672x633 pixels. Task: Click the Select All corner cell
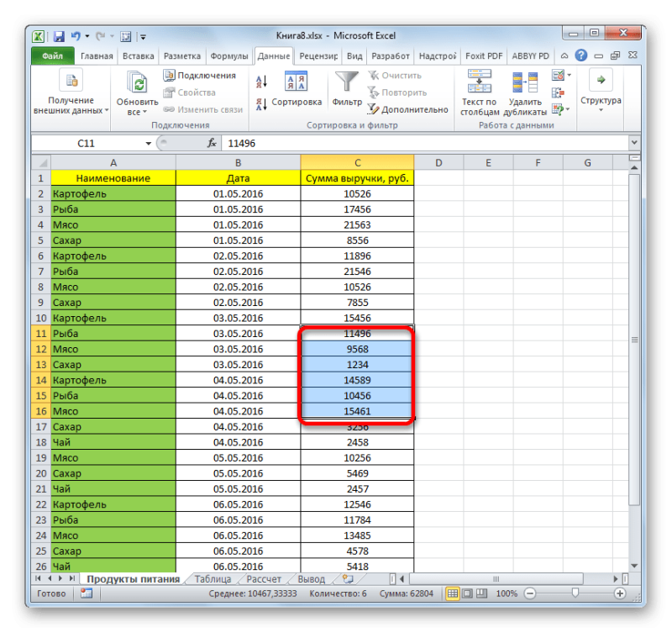pyautogui.click(x=41, y=163)
